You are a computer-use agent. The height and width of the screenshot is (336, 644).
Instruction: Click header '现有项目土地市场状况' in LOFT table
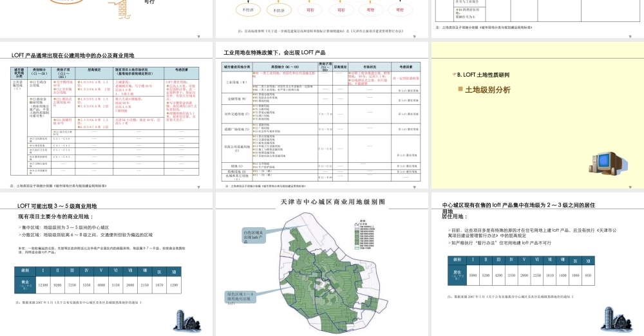[140, 72]
